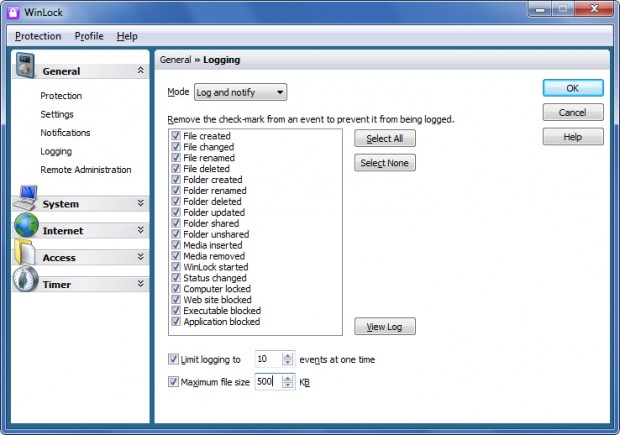The height and width of the screenshot is (435, 620).
Task: Toggle the Folder updated checkbox
Action: [x=176, y=212]
